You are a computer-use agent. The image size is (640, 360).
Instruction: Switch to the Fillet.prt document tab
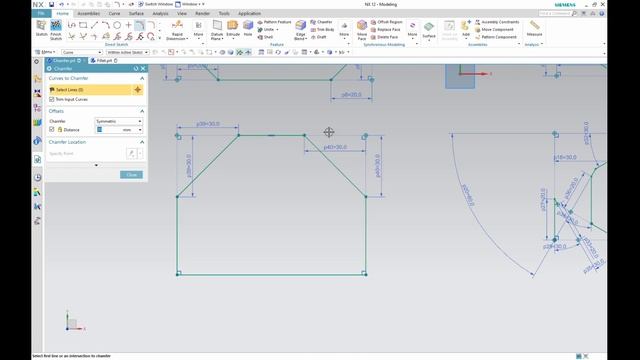[104, 60]
